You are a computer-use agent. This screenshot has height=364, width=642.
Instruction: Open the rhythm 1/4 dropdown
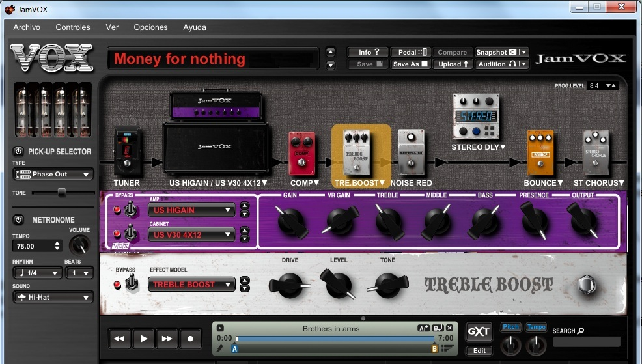click(x=37, y=273)
